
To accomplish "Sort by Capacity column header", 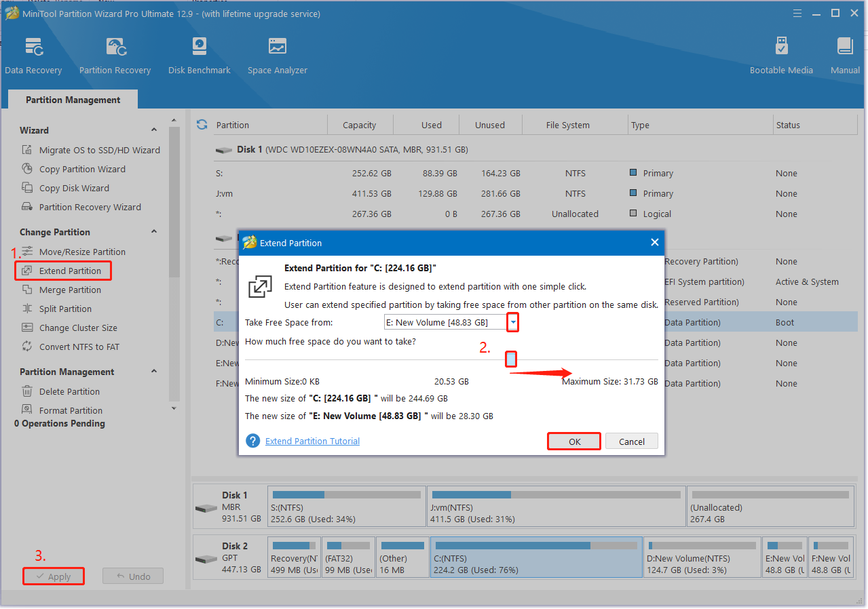I will tap(360, 125).
